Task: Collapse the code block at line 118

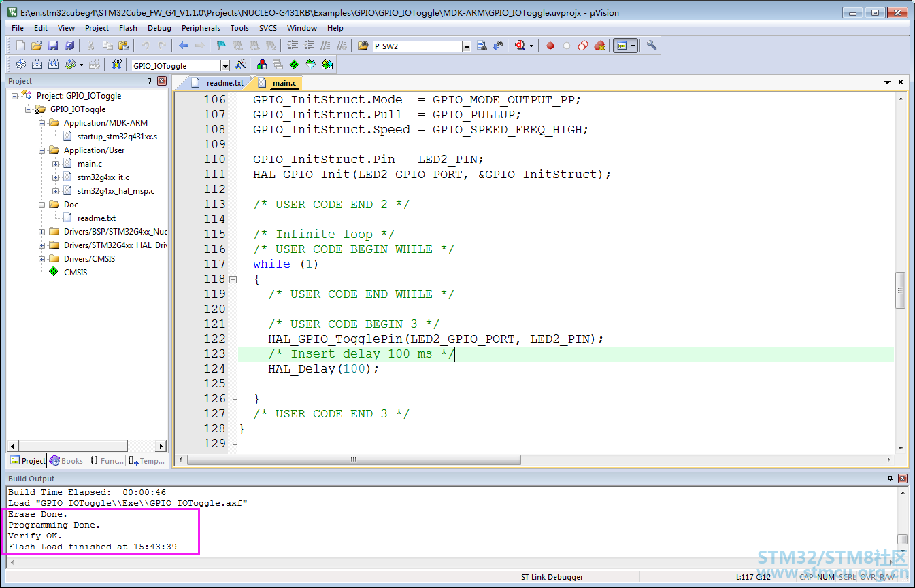Action: (x=233, y=279)
